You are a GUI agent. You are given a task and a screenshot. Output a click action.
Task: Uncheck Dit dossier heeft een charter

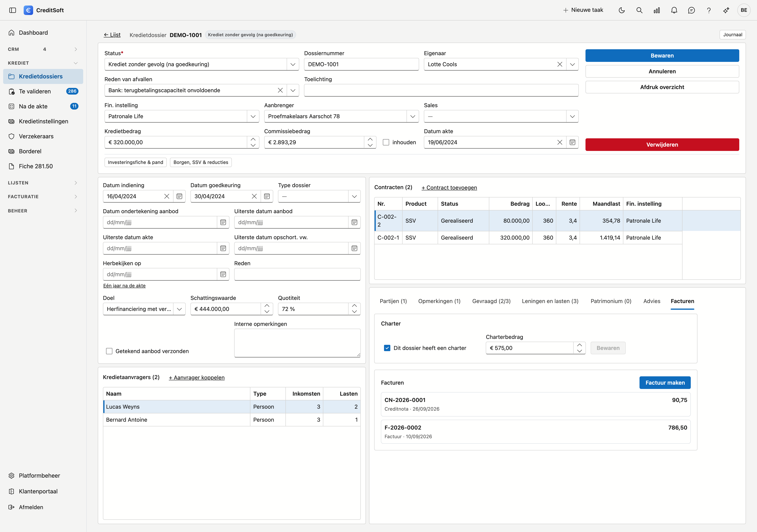(x=387, y=348)
